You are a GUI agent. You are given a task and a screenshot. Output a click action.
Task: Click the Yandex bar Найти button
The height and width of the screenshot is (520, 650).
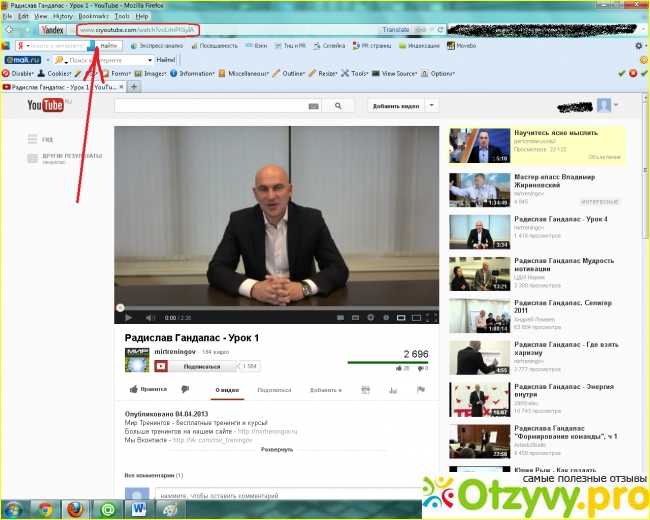tap(109, 46)
